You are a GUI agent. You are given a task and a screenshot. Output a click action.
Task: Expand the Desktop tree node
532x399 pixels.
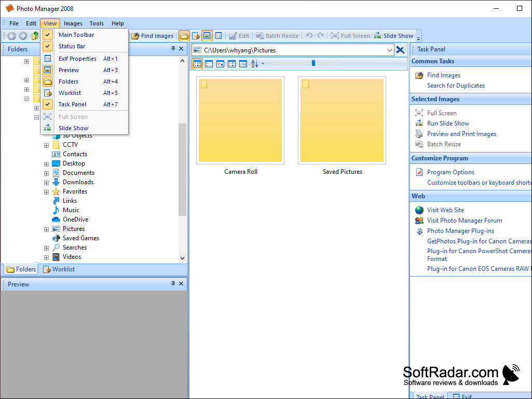(47, 164)
